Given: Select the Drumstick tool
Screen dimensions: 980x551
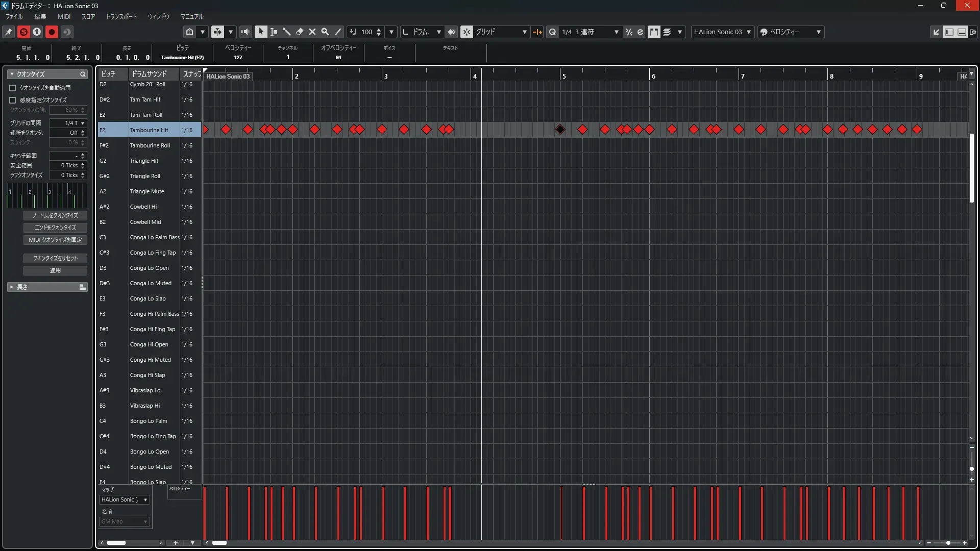Looking at the screenshot, I should pos(287,32).
